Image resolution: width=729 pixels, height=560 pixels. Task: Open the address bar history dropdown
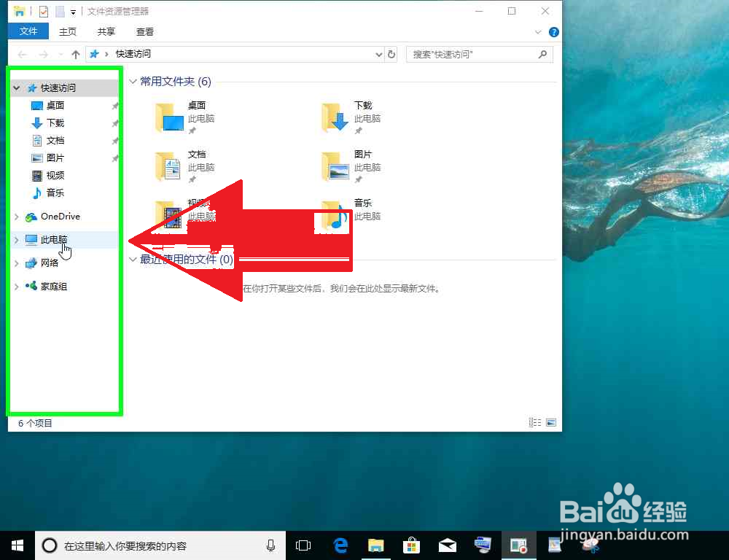pyautogui.click(x=378, y=54)
